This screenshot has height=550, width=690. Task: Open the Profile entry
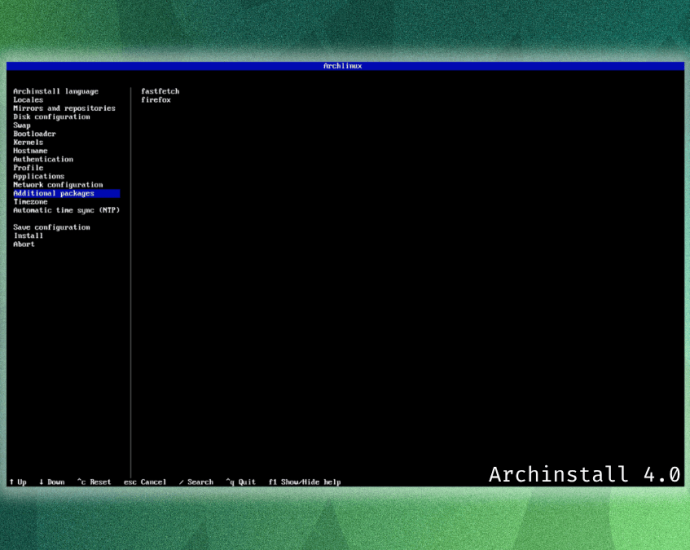(x=28, y=168)
